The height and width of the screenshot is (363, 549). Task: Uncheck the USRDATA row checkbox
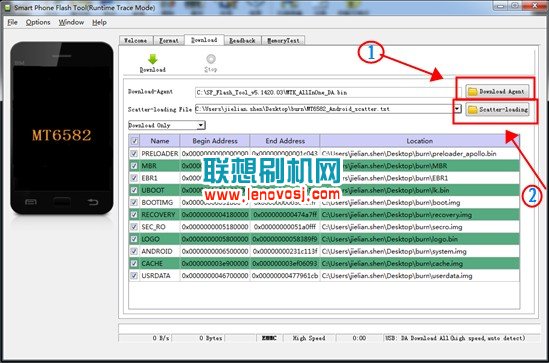click(x=134, y=275)
